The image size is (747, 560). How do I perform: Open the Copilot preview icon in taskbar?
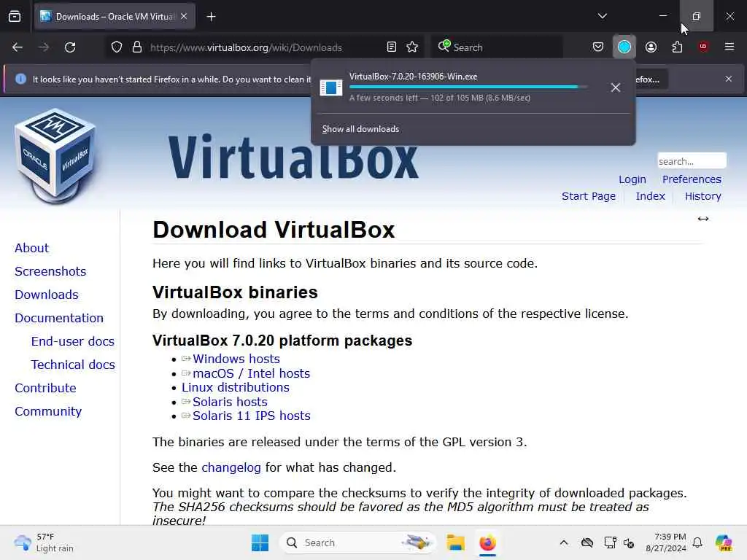(x=724, y=542)
